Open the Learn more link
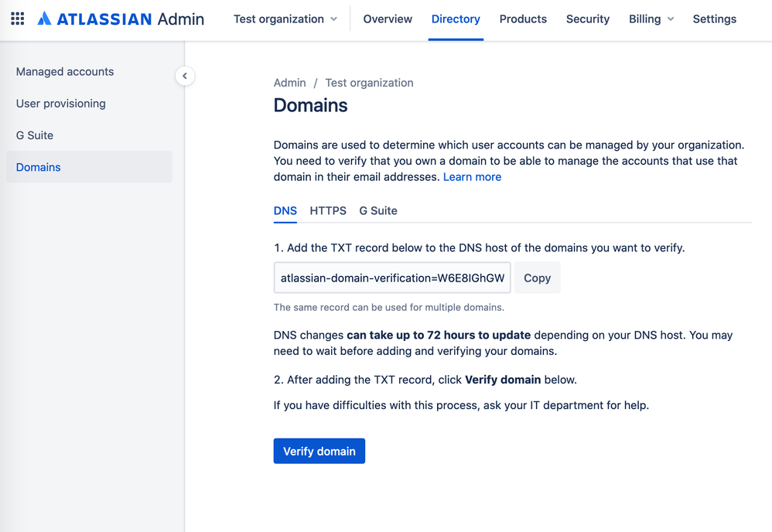Viewport: 772px width, 532px height. [472, 176]
